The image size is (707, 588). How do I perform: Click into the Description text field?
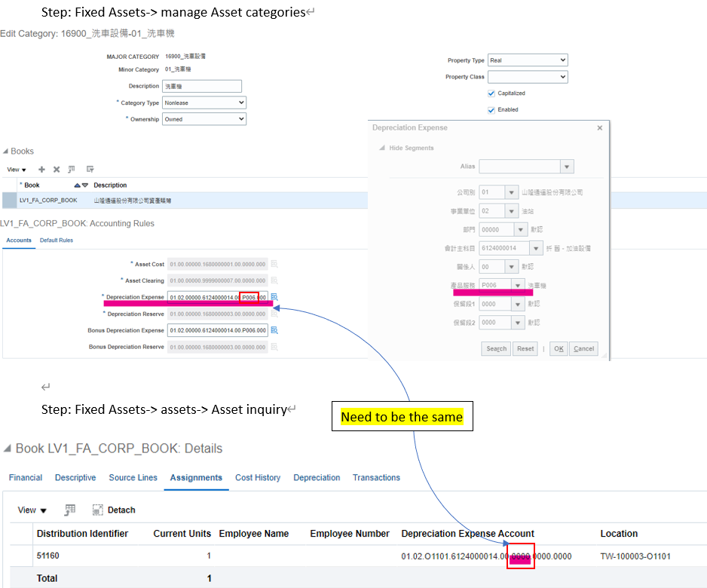coord(202,86)
